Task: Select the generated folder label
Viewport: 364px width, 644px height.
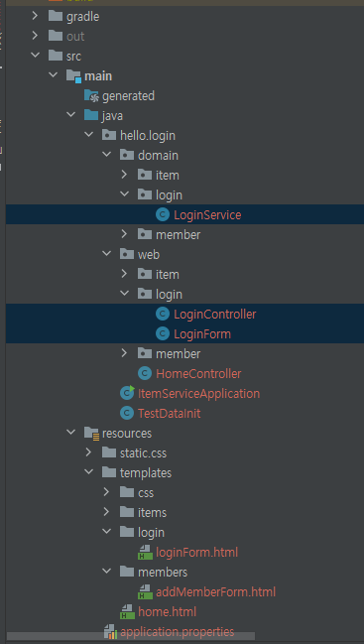Action: tap(129, 95)
